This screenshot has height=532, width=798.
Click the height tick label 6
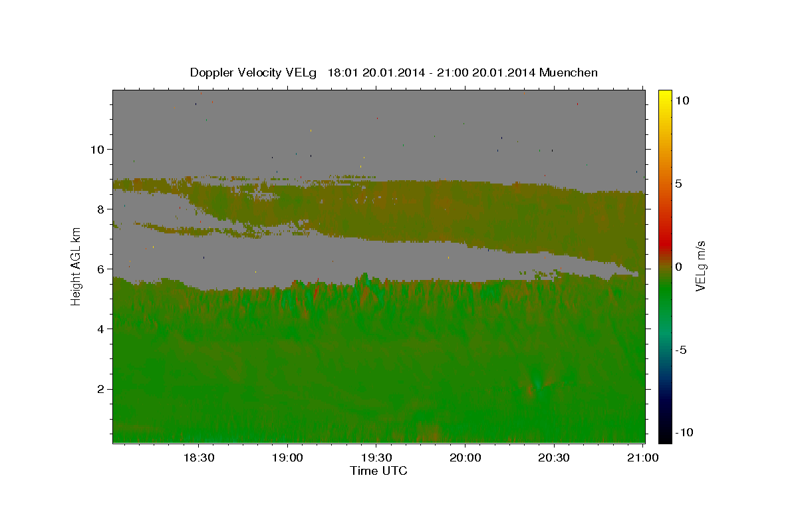pos(102,269)
